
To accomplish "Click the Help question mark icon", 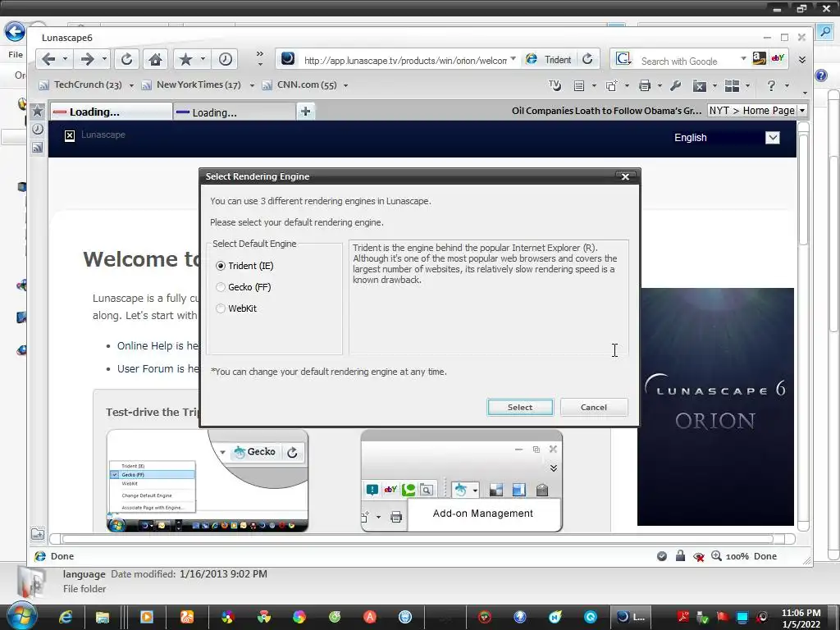I will (x=771, y=85).
